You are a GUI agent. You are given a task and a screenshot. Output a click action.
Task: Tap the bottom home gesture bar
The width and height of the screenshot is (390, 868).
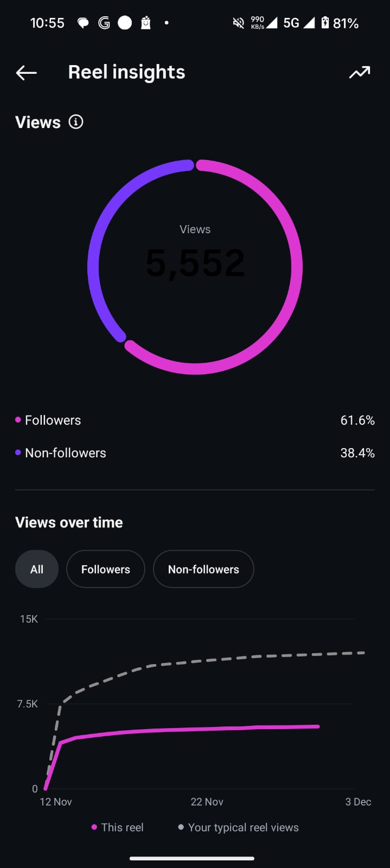click(x=192, y=858)
